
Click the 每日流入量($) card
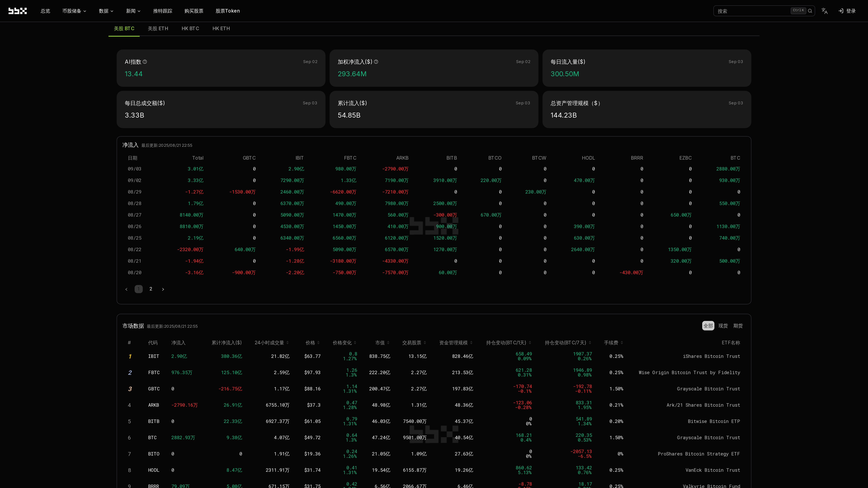tap(647, 68)
